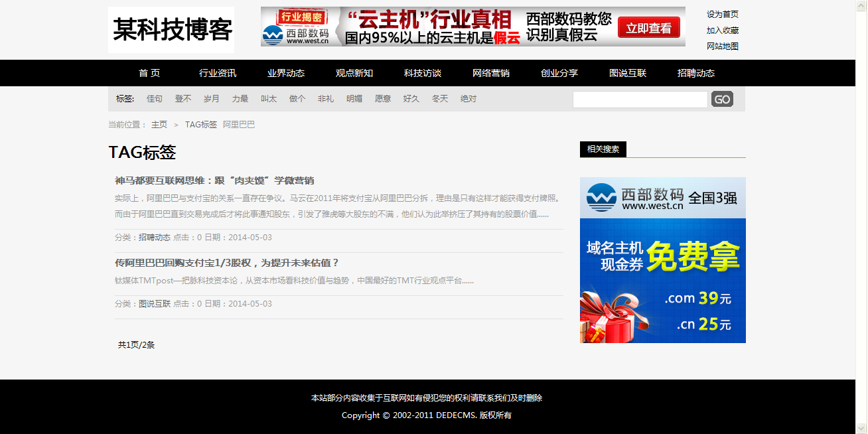Click the 主页 breadcrumb link

coord(159,125)
